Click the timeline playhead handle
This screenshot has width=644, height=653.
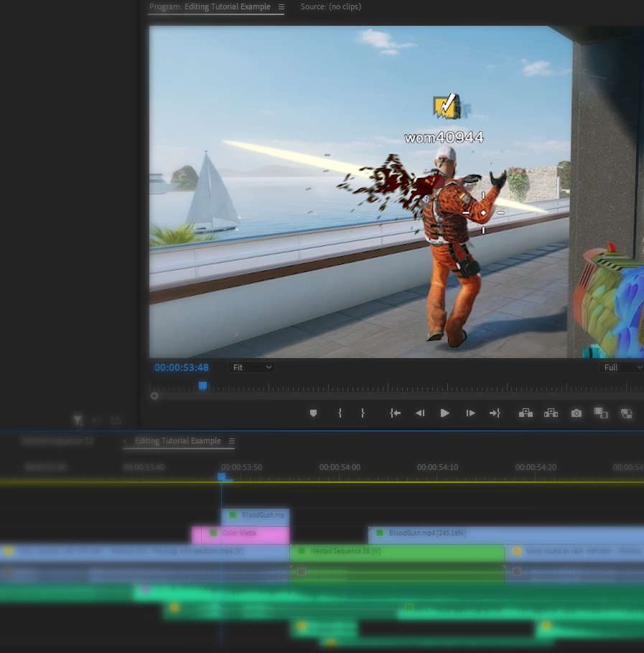221,476
